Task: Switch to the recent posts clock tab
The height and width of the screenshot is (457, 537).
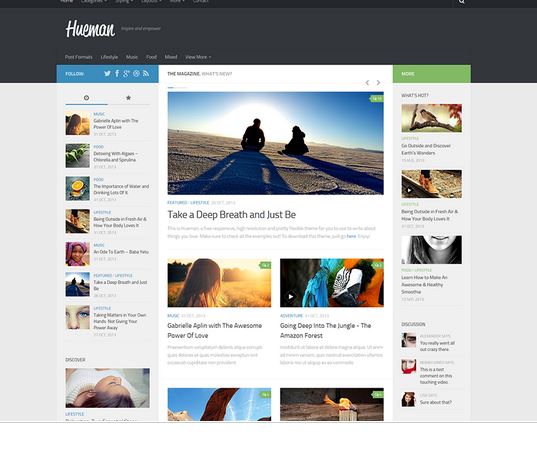Action: pos(86,98)
